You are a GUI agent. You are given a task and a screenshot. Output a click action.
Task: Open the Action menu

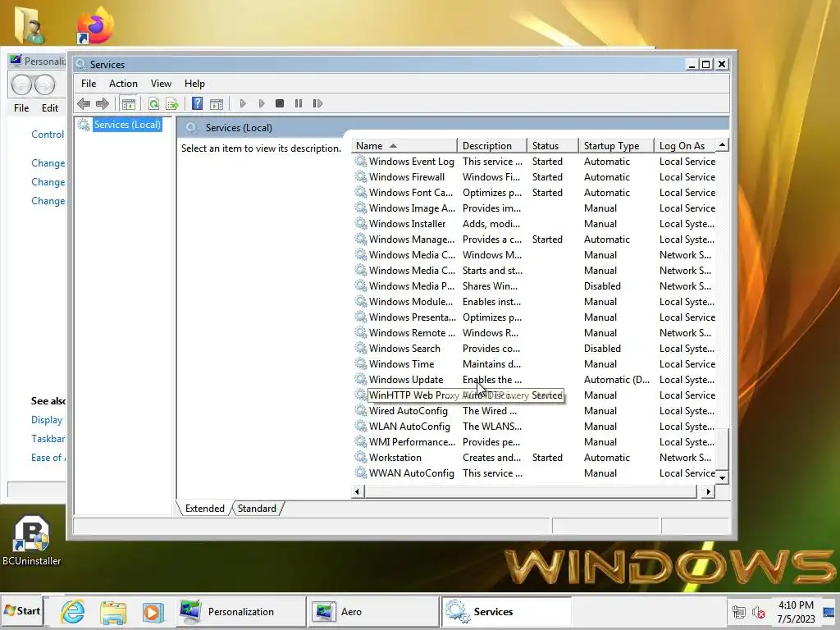tap(123, 84)
